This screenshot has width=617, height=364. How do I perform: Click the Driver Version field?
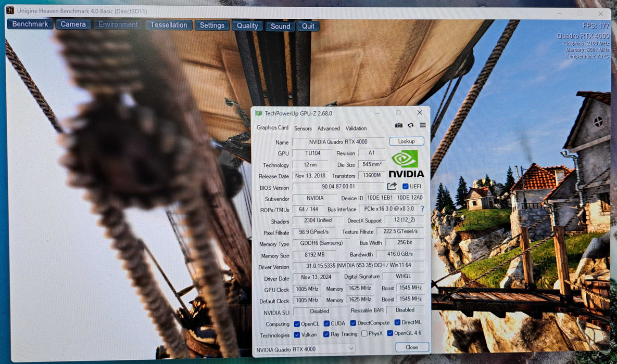pos(358,265)
